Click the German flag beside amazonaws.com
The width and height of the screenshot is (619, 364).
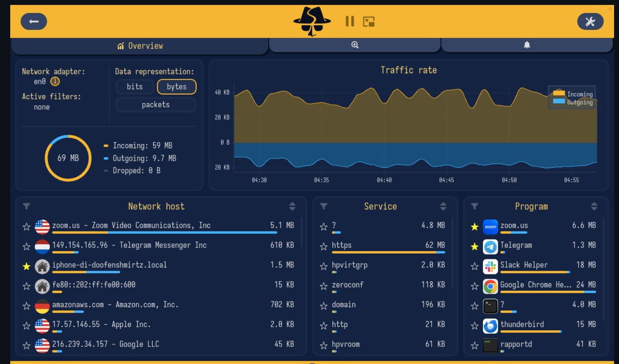coord(42,306)
